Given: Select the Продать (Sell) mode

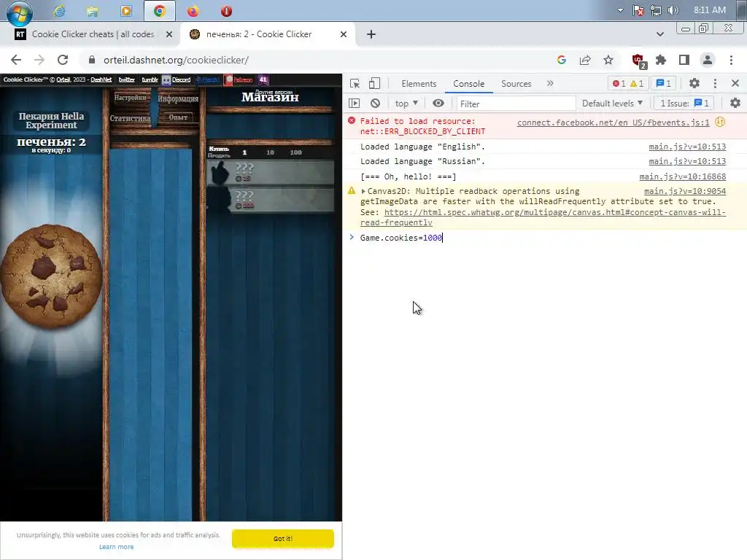Looking at the screenshot, I should pyautogui.click(x=219, y=156).
